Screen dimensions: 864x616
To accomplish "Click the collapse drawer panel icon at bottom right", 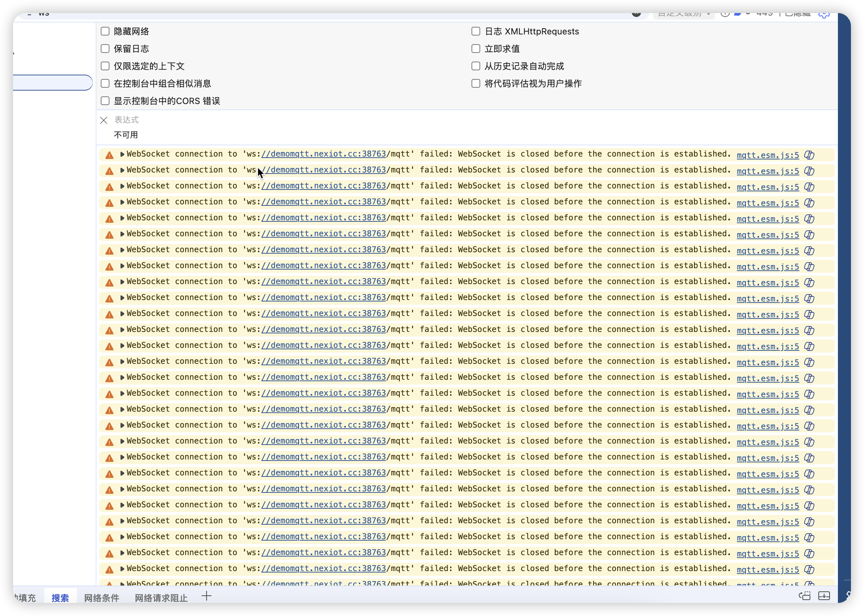I will pos(824,595).
